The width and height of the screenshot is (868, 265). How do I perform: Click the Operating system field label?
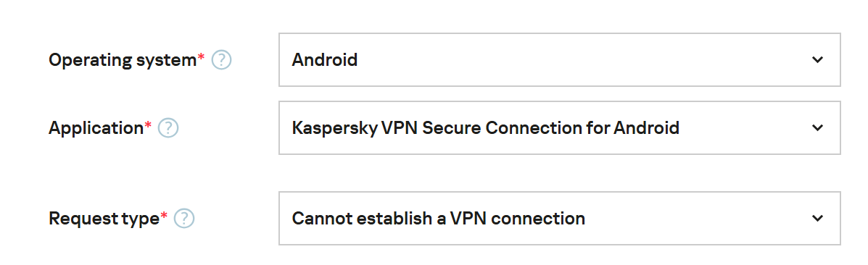[123, 60]
